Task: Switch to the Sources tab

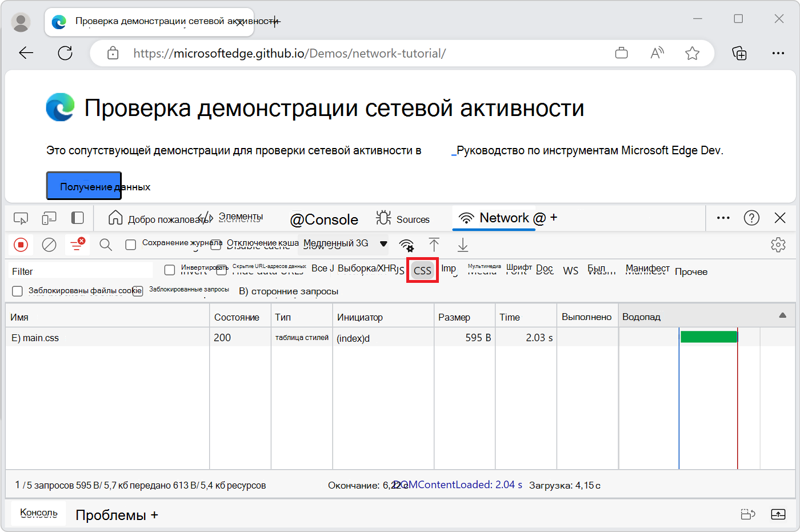Action: [x=403, y=218]
